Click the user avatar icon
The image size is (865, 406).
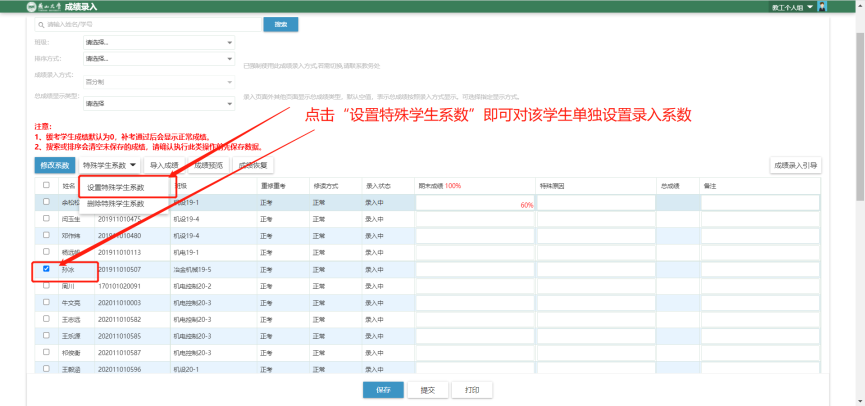pyautogui.click(x=822, y=7)
